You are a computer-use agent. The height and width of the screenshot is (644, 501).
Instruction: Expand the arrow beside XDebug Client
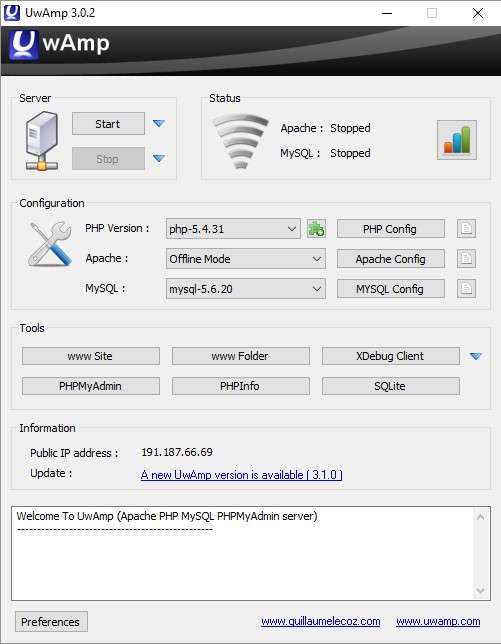(x=476, y=356)
